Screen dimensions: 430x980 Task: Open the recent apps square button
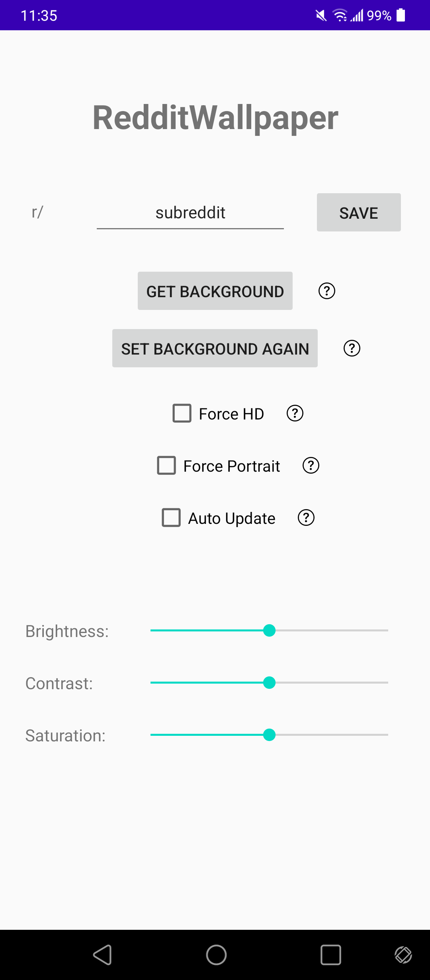tap(330, 955)
